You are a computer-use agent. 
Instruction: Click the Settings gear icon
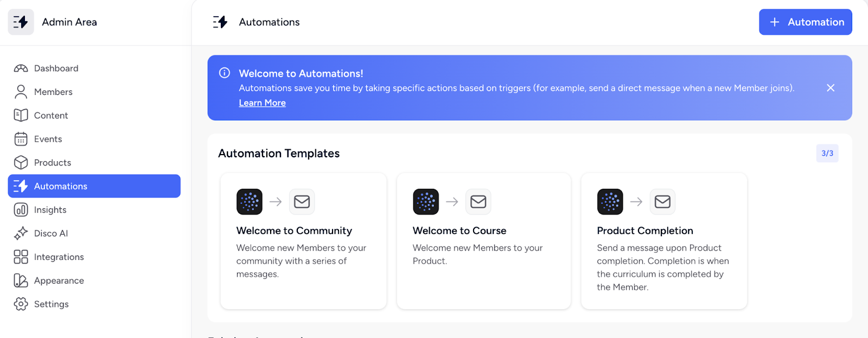click(x=21, y=304)
